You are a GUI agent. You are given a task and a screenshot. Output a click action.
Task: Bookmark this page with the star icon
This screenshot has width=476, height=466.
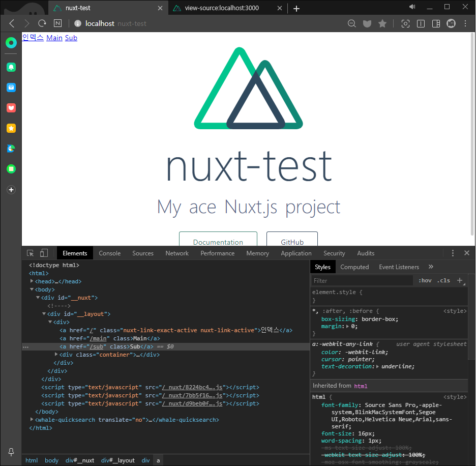pos(382,23)
